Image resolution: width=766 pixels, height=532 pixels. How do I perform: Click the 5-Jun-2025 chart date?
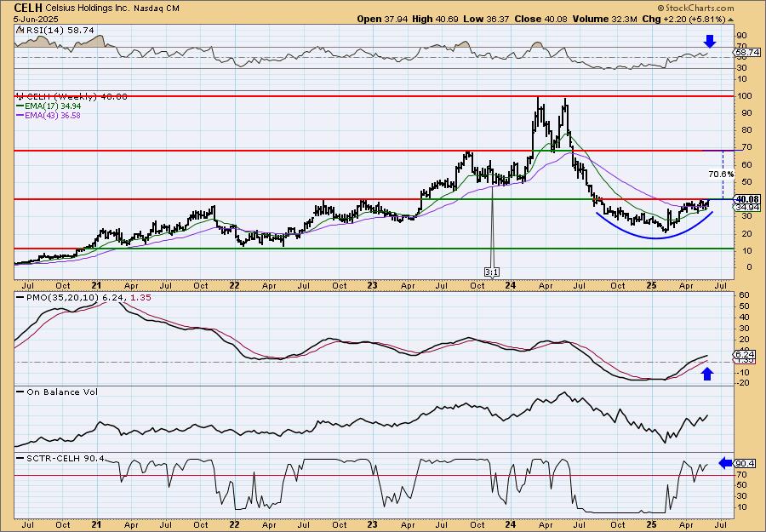[x=37, y=19]
